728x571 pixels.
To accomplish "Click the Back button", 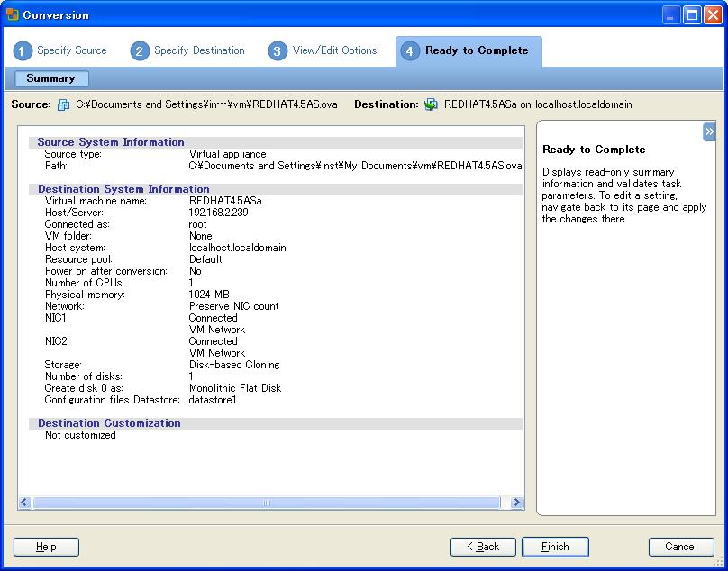I will click(483, 547).
